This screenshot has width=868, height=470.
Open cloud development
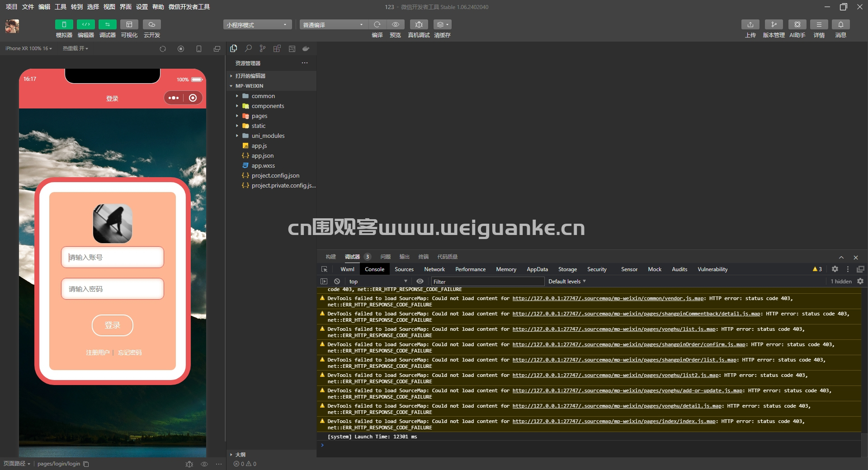152,24
